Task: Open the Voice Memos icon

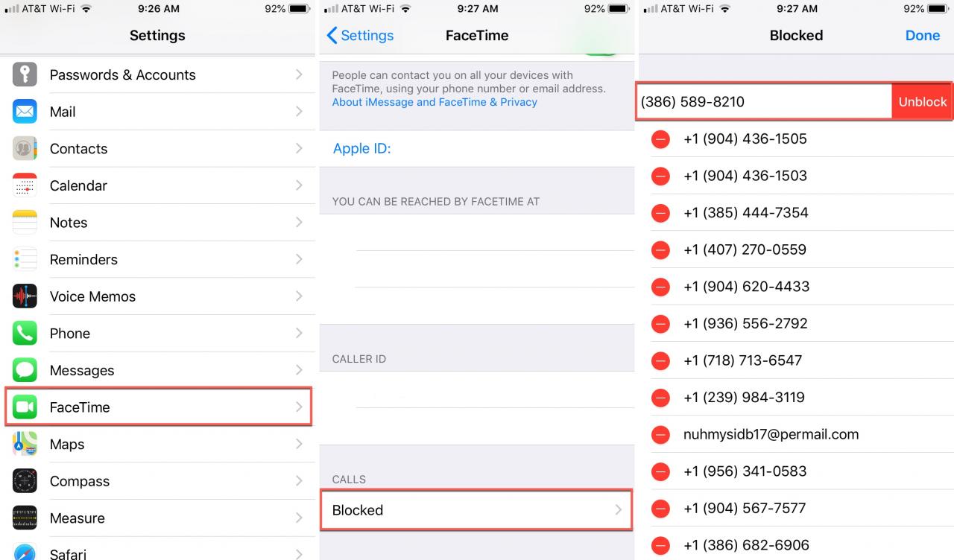Action: [x=25, y=296]
